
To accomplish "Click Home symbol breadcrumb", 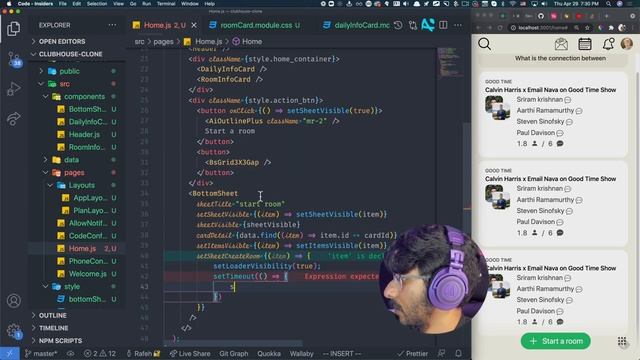I will [252, 42].
